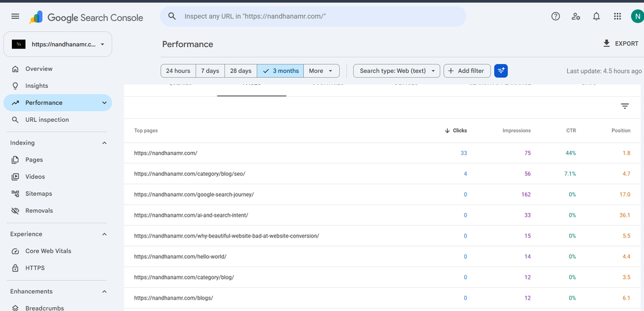Click the table filter rows icon
Image resolution: width=644 pixels, height=311 pixels.
pos(625,106)
